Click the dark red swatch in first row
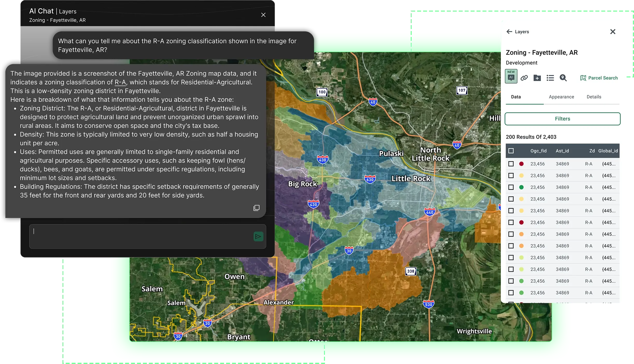Image resolution: width=634 pixels, height=364 pixels. (x=522, y=164)
